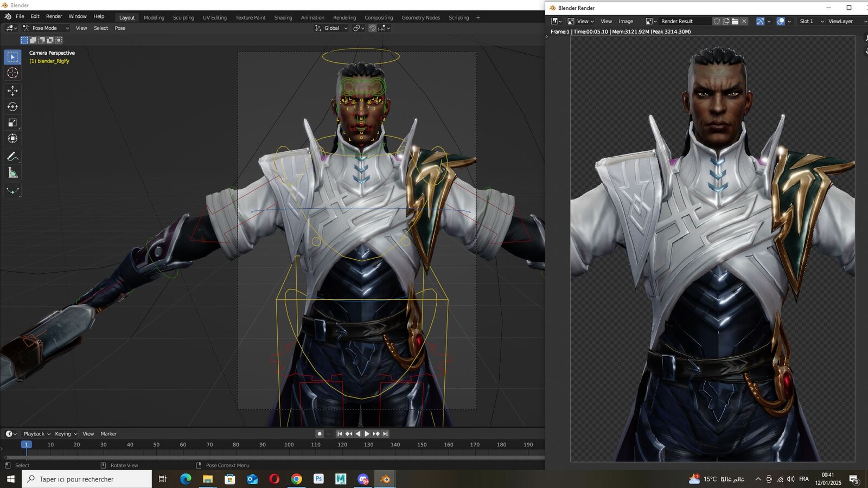Open Image menu in Render window
The width and height of the screenshot is (868, 488).
[626, 21]
